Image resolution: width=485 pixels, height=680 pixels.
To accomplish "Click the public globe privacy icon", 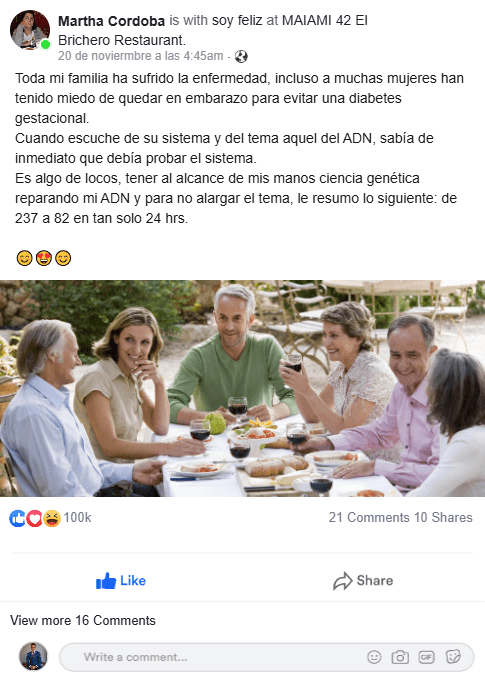I will (241, 56).
